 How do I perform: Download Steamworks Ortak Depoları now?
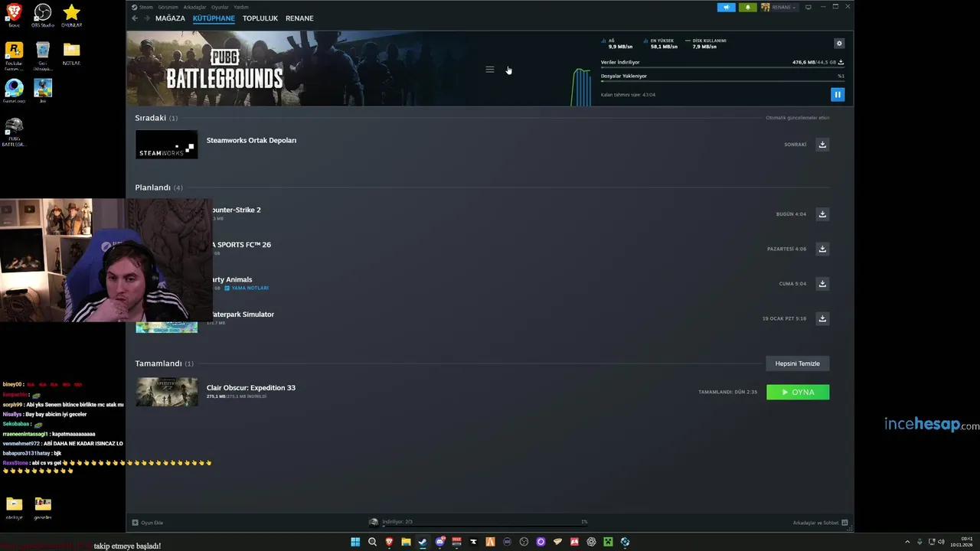point(822,145)
